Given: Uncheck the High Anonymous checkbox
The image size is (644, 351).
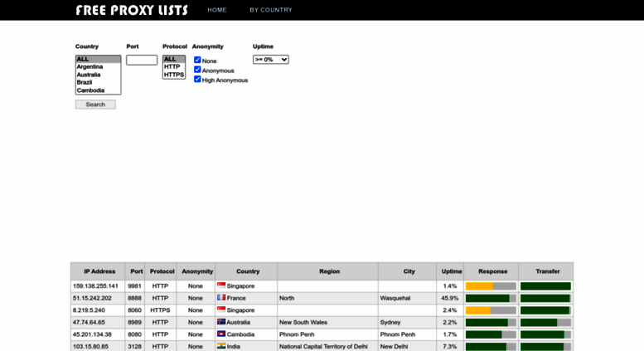Looking at the screenshot, I should pos(197,79).
